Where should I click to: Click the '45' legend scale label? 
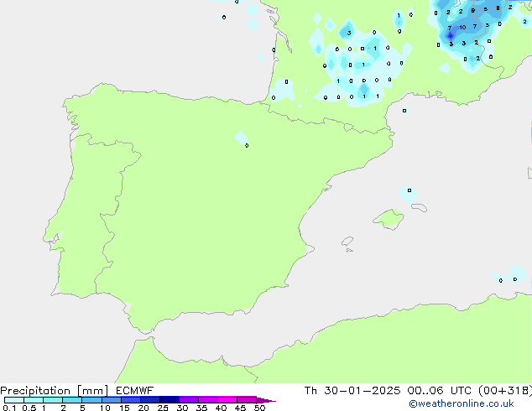(x=240, y=408)
